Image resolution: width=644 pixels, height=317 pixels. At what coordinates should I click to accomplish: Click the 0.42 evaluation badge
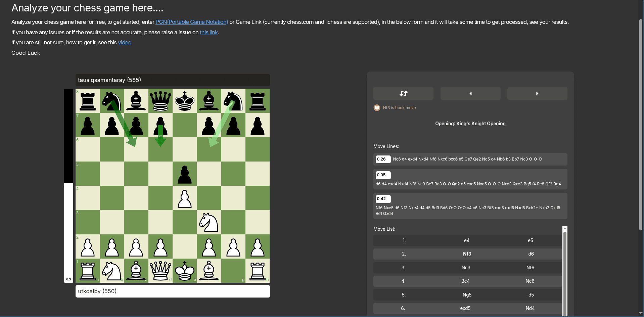point(382,198)
